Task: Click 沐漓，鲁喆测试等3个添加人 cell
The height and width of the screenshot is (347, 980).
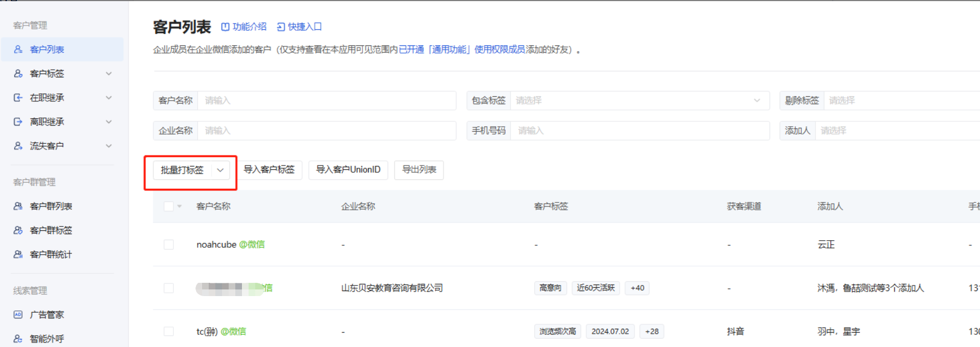Action: tap(871, 288)
